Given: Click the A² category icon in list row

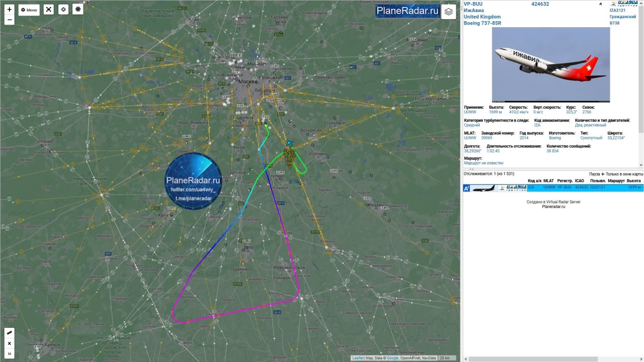Looking at the screenshot, I should click(466, 188).
